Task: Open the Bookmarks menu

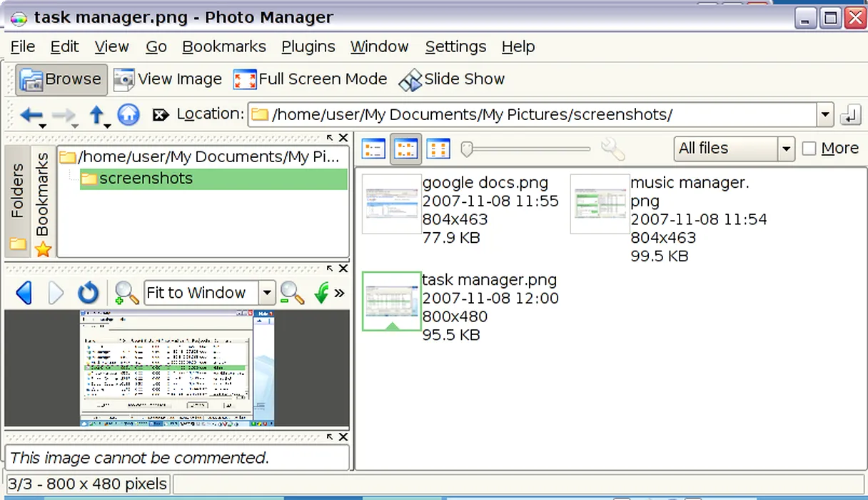Action: point(223,46)
